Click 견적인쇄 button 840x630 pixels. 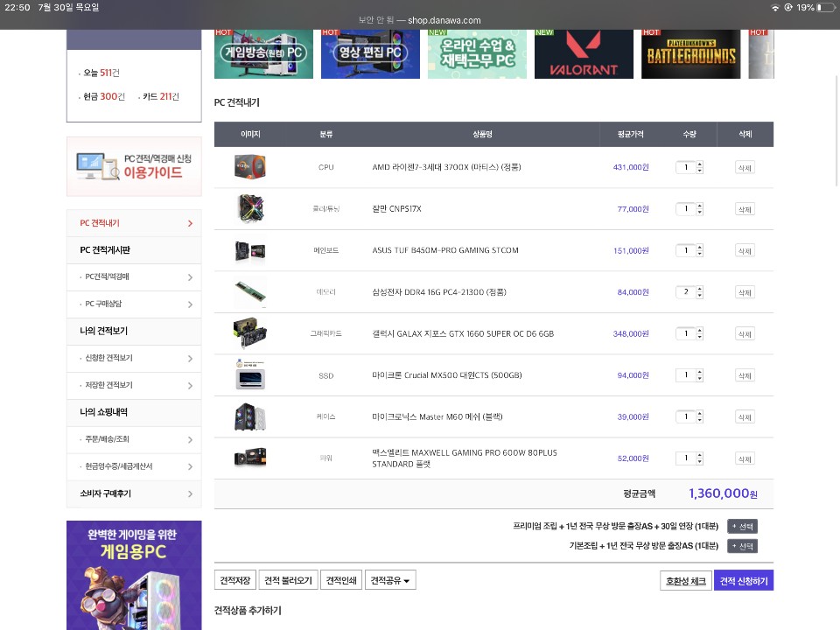(341, 580)
